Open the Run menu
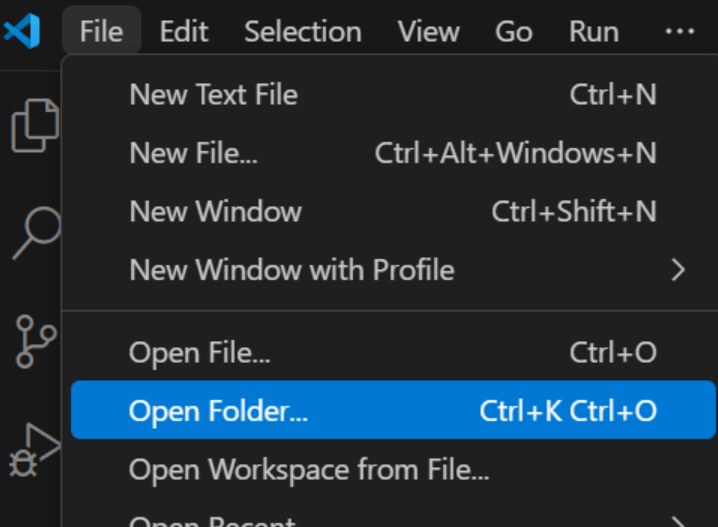 [x=594, y=32]
